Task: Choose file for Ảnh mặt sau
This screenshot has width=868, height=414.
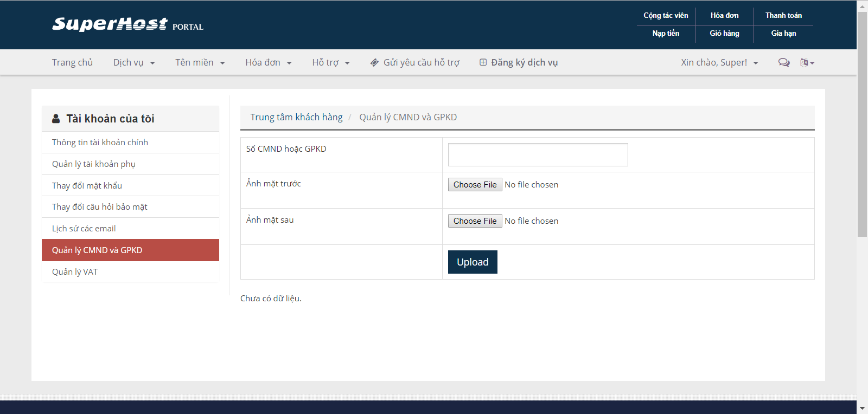Action: [x=475, y=221]
